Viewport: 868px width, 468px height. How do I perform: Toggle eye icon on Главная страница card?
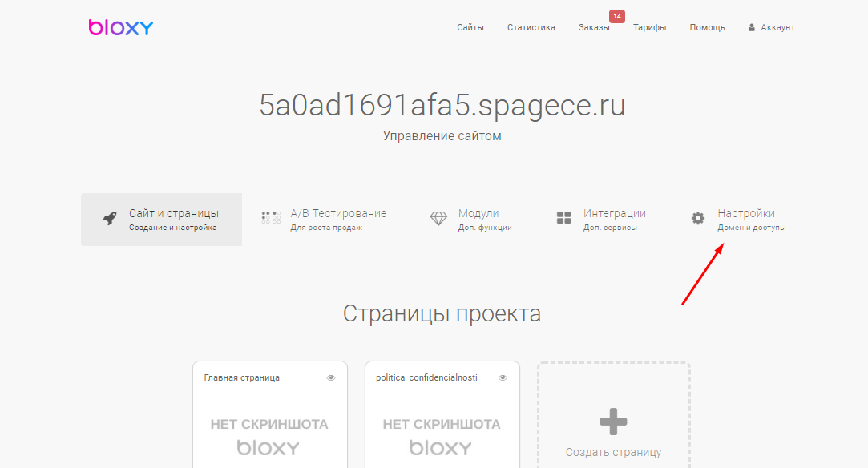click(331, 377)
